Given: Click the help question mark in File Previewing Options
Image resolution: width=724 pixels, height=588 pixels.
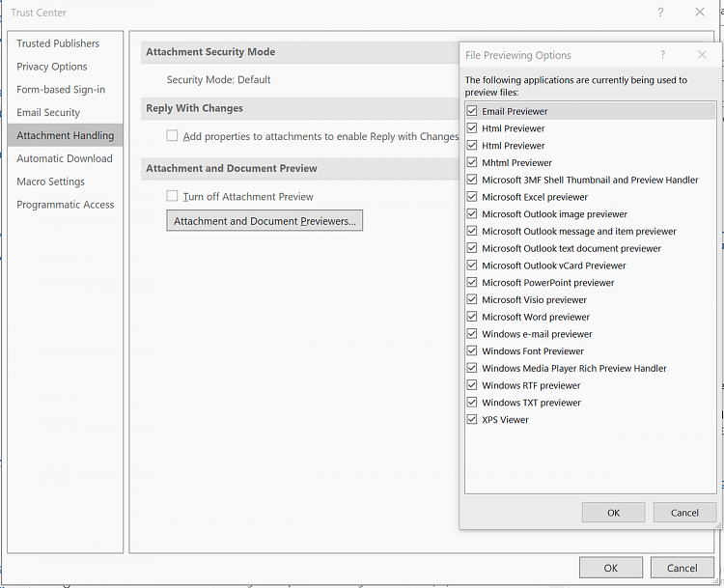Looking at the screenshot, I should point(662,55).
